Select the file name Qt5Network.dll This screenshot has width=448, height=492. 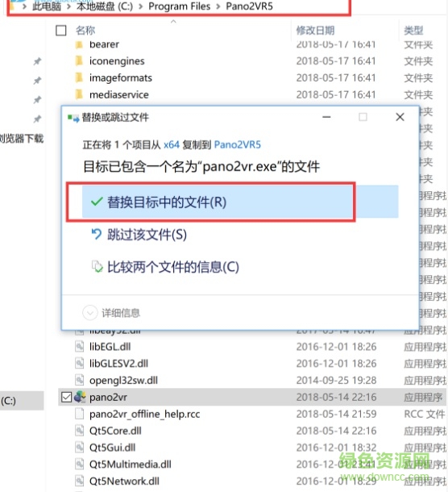coord(124,481)
